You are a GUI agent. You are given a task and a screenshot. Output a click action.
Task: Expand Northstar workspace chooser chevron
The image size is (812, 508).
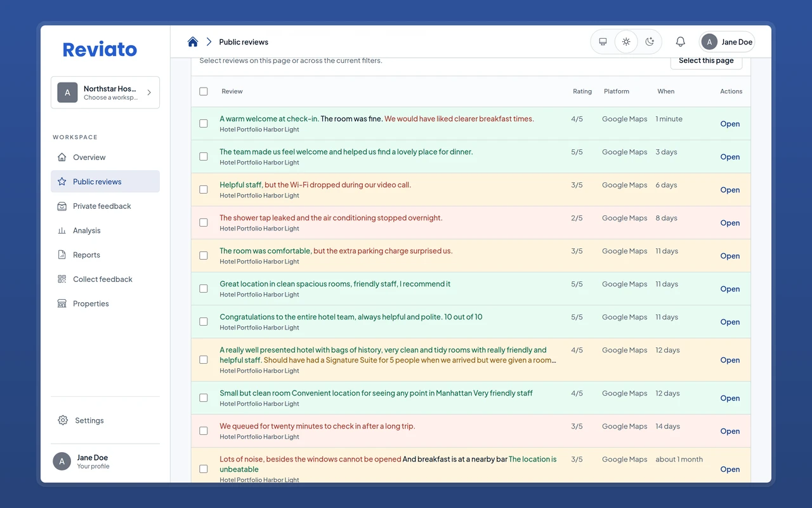149,93
